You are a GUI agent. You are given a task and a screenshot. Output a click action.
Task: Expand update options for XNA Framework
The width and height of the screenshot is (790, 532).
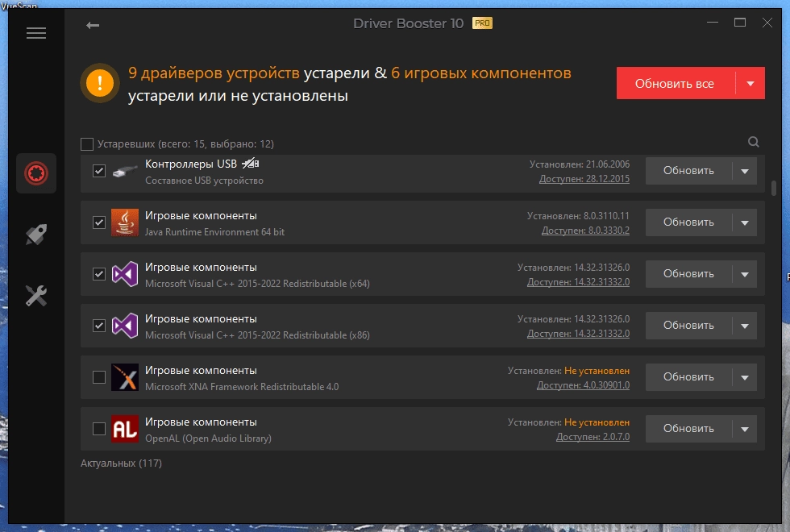tap(745, 377)
